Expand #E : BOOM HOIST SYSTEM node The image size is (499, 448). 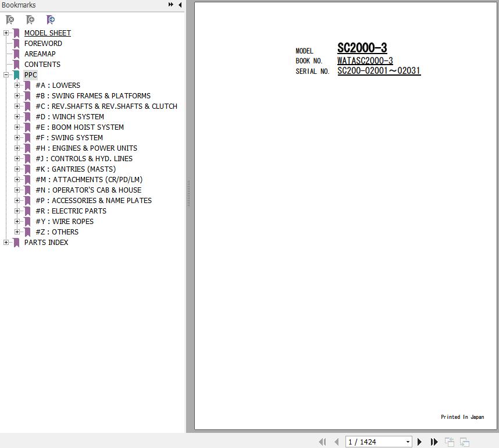17,127
